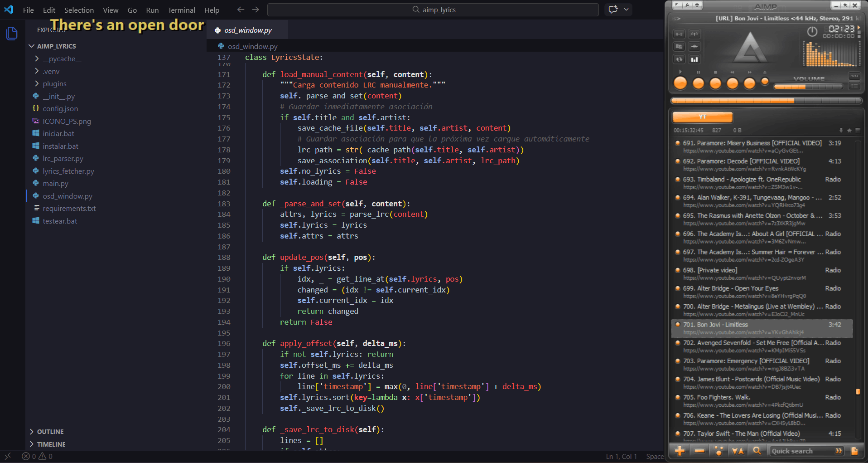Toggle AIMP power timer icon

pos(812,32)
